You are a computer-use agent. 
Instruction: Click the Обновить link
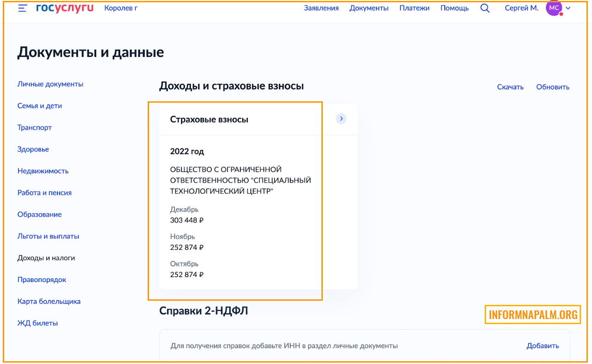(553, 87)
